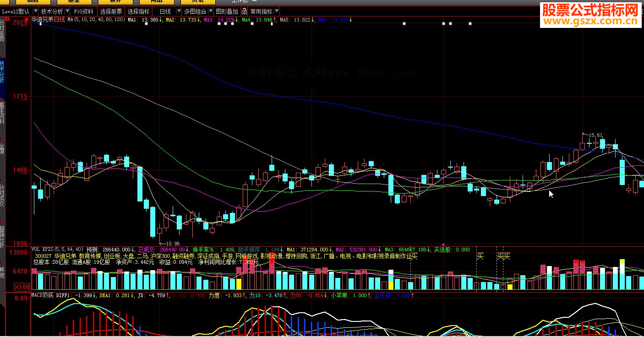Viewport: 644px width, 337px height.
Task: Click the 华谊兄弟 stock name in chart header
Action: click(42, 20)
